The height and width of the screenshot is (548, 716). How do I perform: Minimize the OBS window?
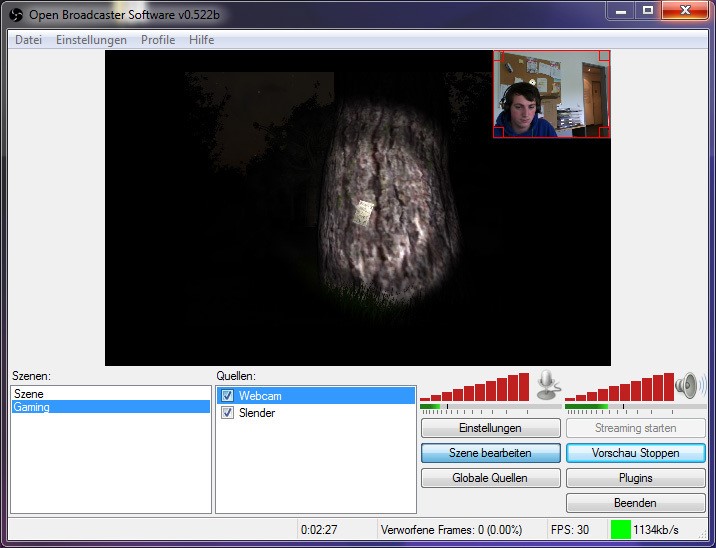tap(621, 11)
